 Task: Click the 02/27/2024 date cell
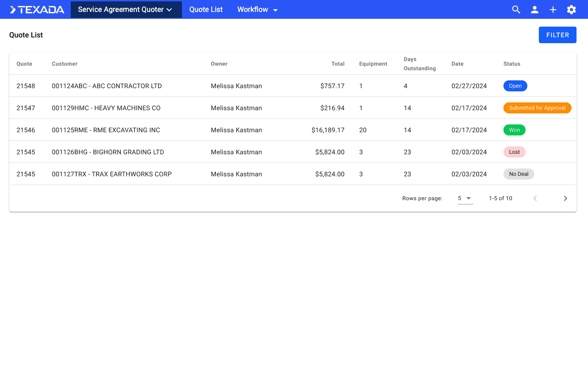click(469, 86)
